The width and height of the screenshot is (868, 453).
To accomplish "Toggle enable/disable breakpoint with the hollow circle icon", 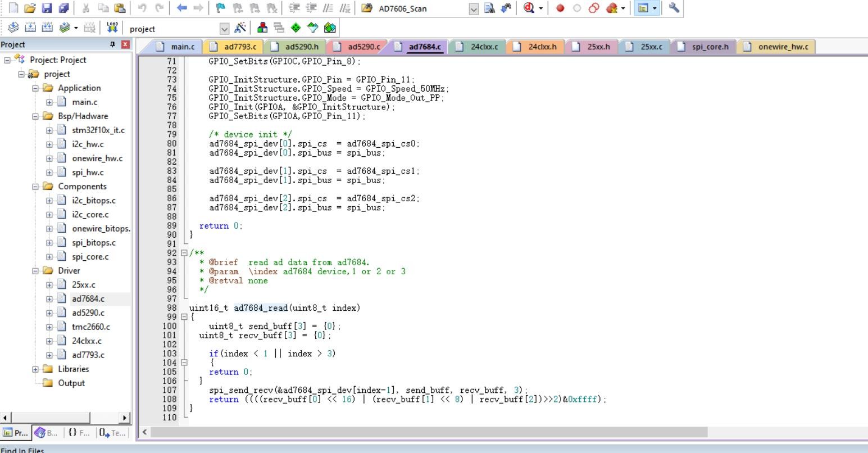I will (x=576, y=8).
